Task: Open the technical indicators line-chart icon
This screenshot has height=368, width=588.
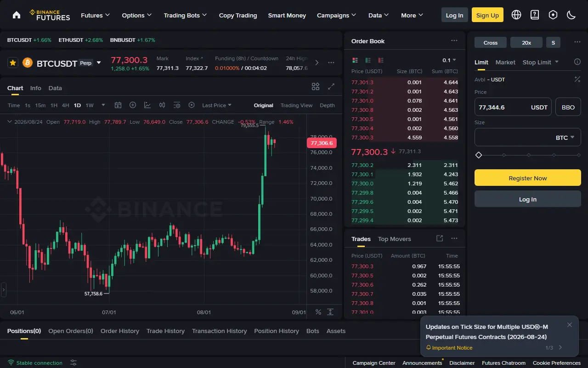Action: click(x=147, y=105)
